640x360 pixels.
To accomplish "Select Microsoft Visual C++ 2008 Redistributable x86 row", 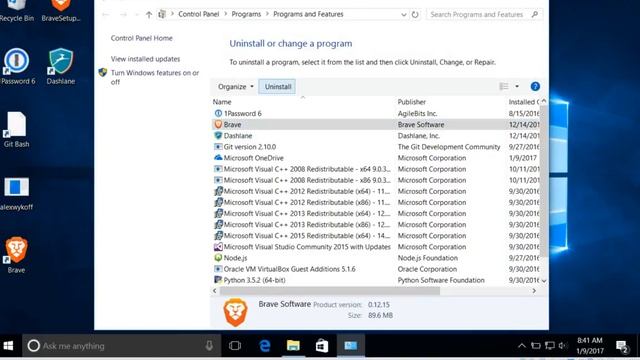I will coord(376,180).
